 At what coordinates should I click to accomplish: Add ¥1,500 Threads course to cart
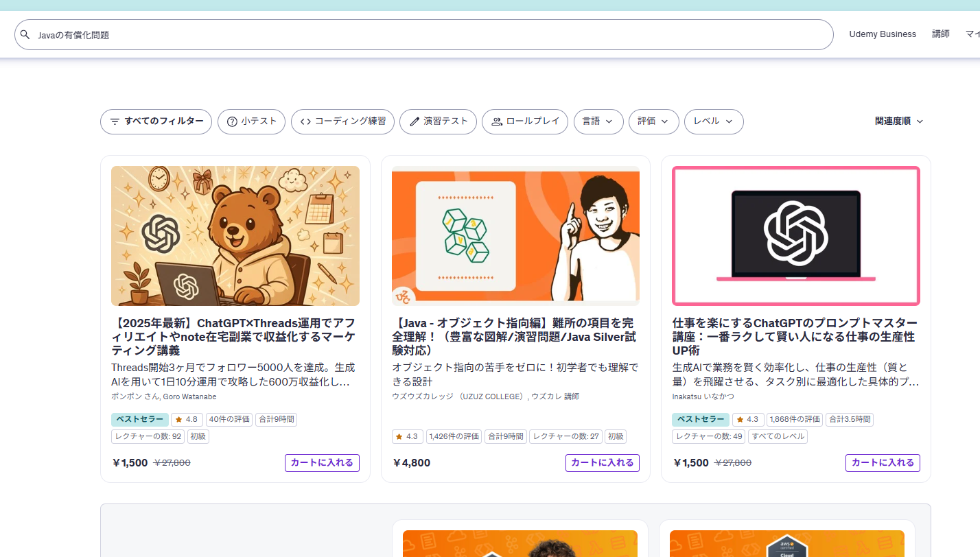pyautogui.click(x=322, y=463)
